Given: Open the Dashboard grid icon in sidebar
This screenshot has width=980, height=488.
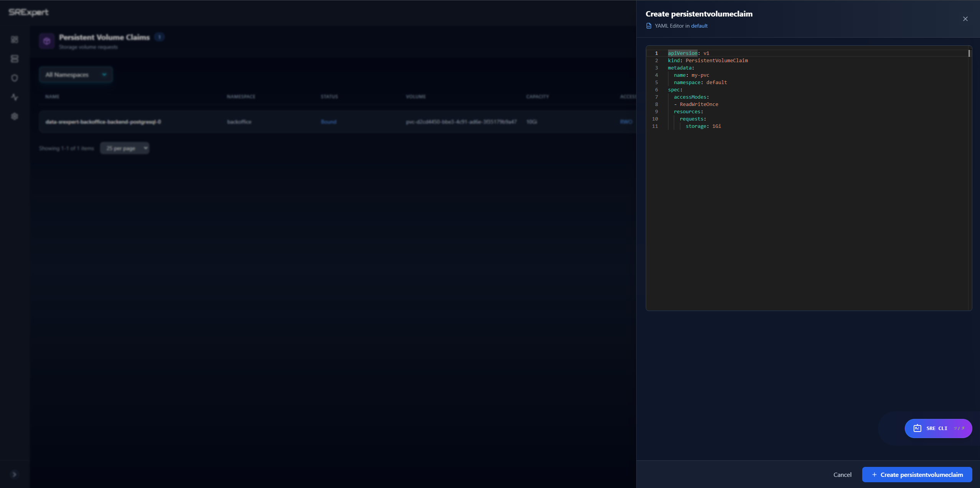Looking at the screenshot, I should pos(14,39).
